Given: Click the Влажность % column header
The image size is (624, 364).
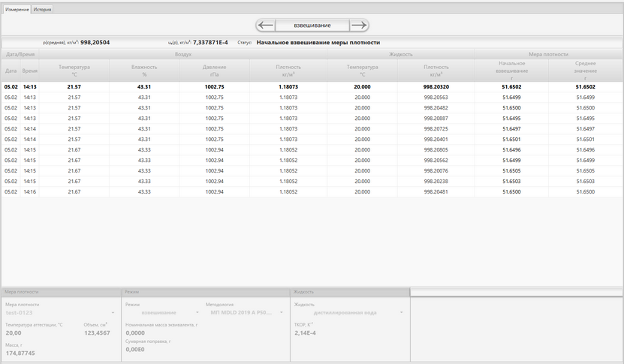Looking at the screenshot, I should click(x=144, y=71).
